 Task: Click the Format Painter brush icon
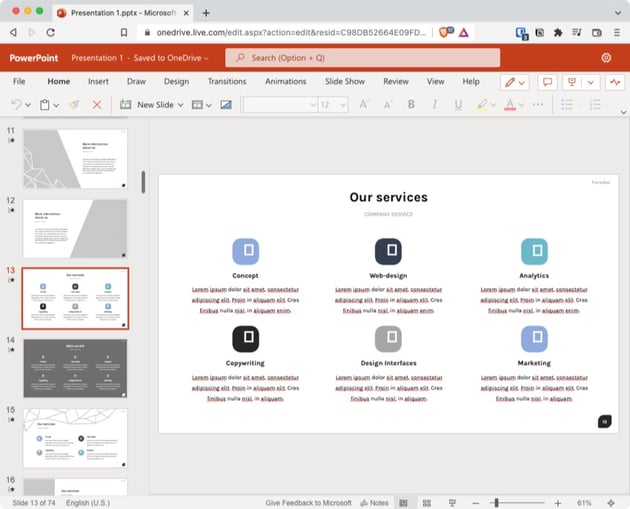click(x=74, y=104)
